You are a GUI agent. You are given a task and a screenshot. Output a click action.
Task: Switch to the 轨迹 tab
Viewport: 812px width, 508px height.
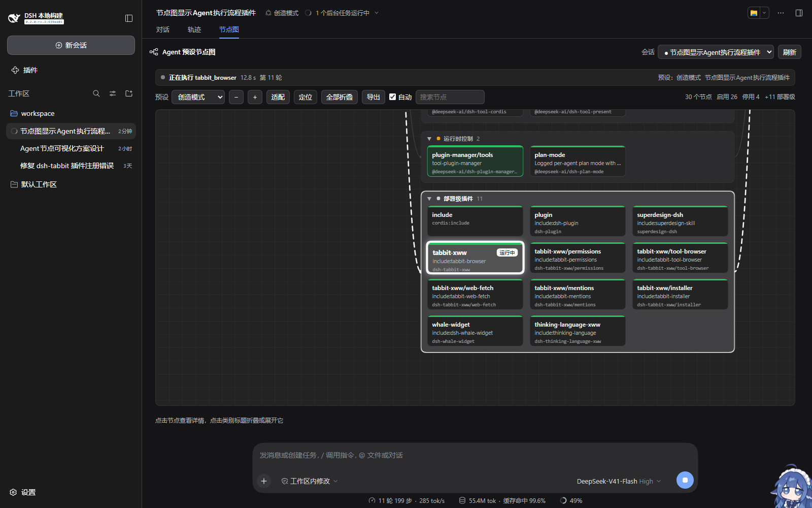point(194,29)
